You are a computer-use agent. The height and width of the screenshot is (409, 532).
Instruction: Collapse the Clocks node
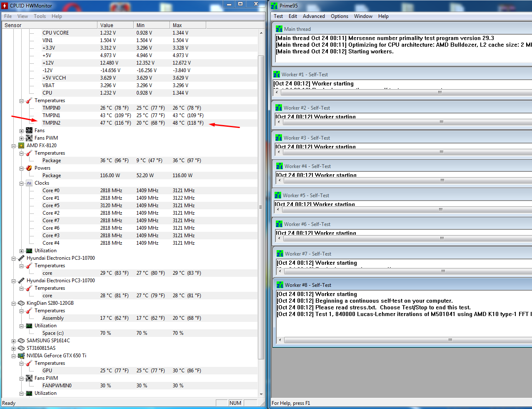coord(21,183)
